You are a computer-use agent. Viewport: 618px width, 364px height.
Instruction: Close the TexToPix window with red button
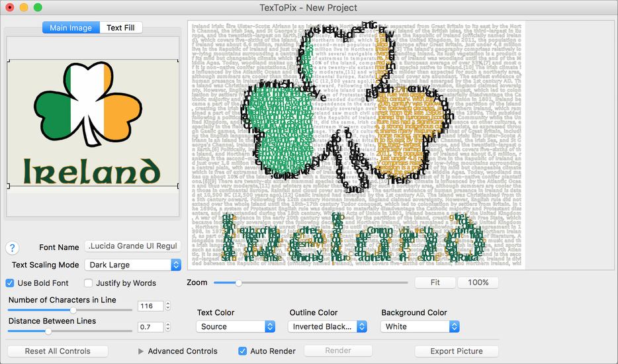point(10,7)
